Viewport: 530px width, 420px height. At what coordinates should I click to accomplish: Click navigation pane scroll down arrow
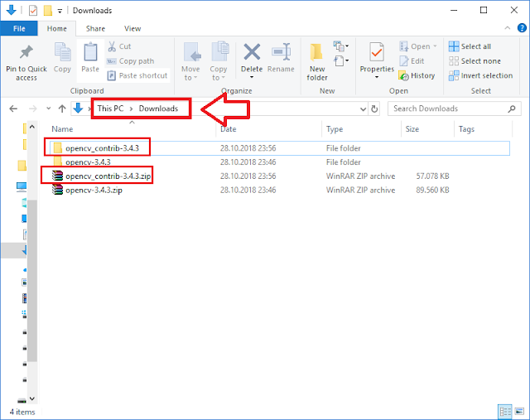pyautogui.click(x=32, y=398)
